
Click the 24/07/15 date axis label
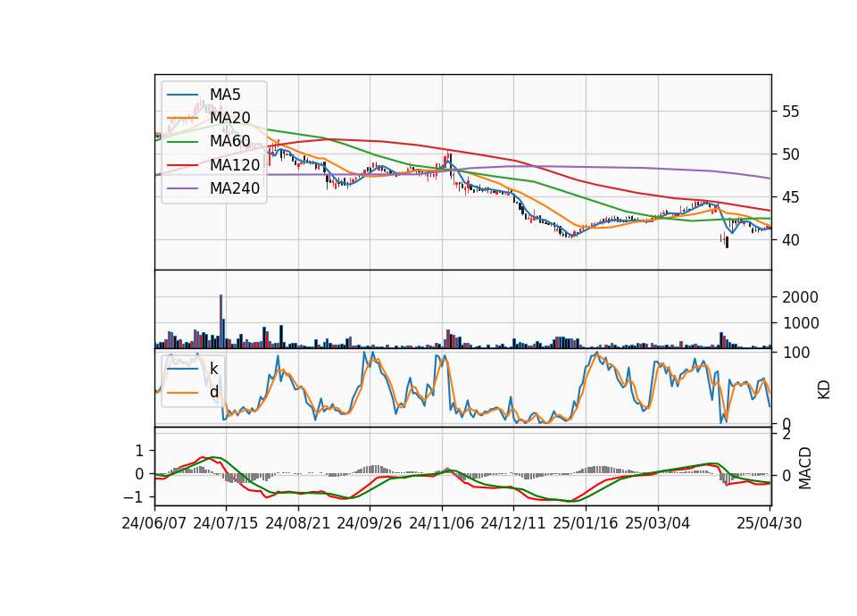coord(225,523)
